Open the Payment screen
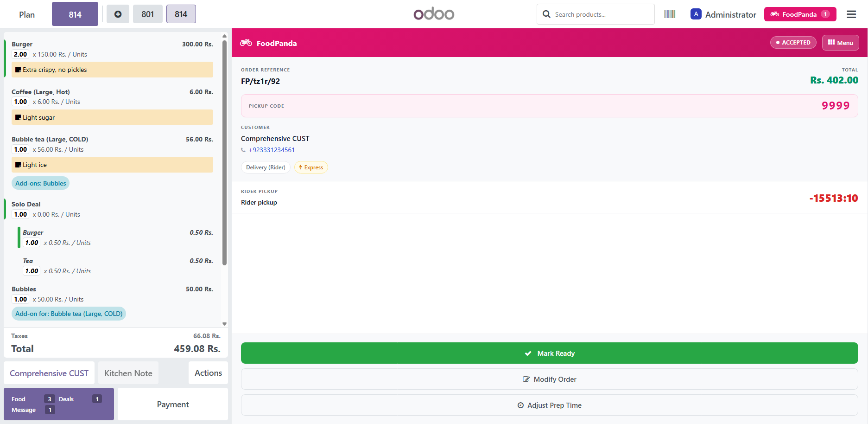This screenshot has width=868, height=424. [x=173, y=404]
